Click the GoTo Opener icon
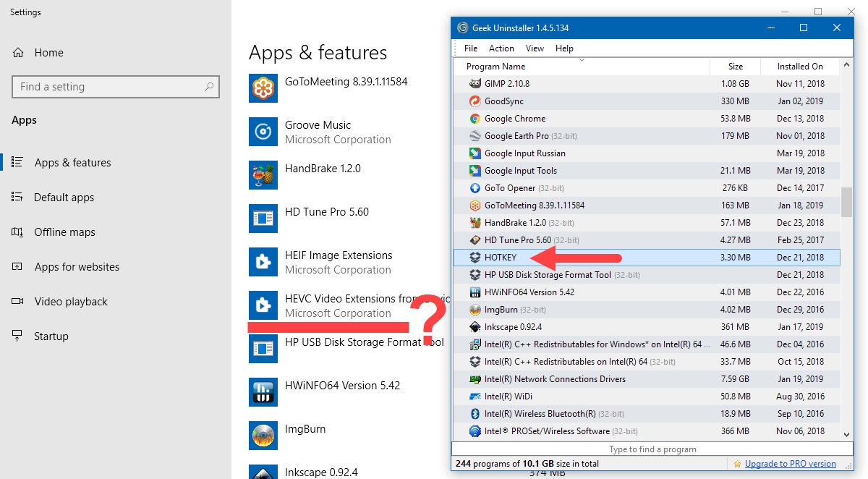Screen dimensions: 868x479 click(475, 188)
